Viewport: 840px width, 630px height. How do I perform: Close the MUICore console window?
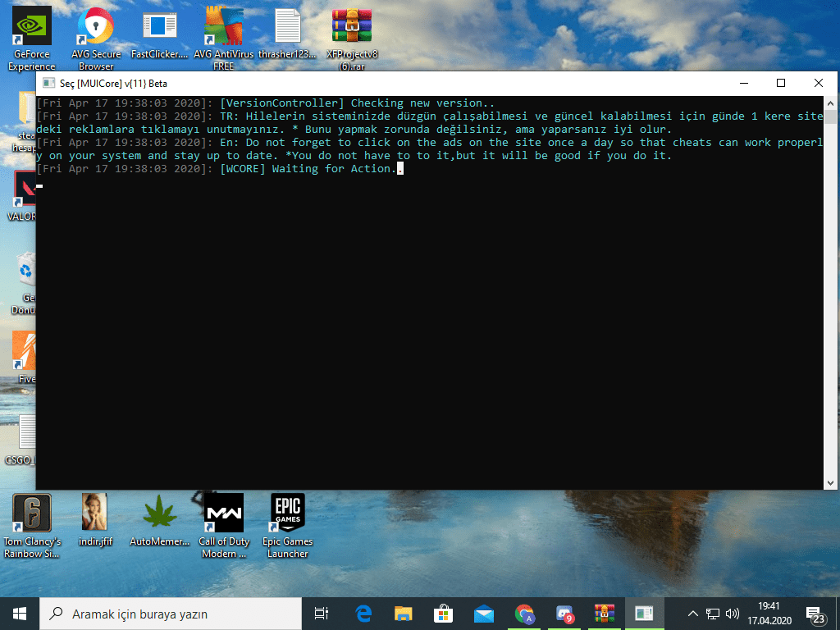pyautogui.click(x=818, y=83)
